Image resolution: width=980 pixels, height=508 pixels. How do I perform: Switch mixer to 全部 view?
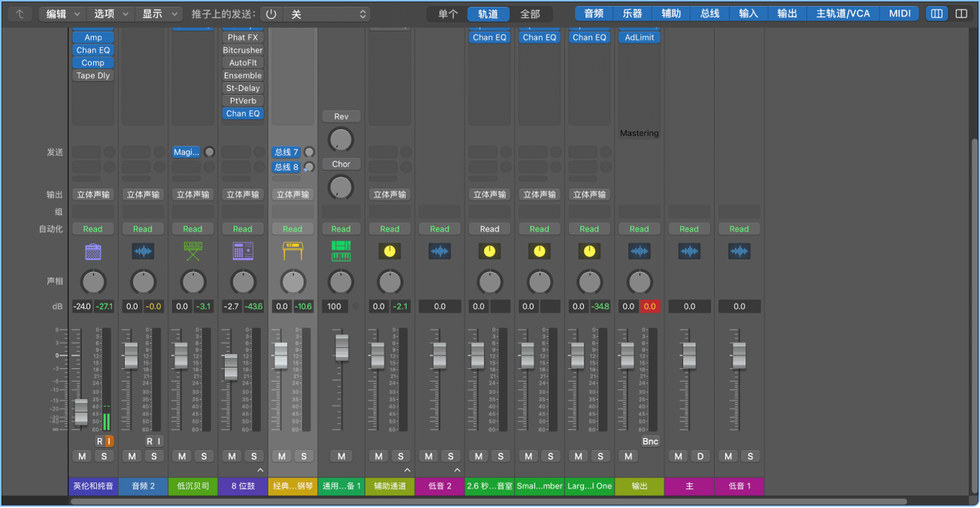(530, 14)
